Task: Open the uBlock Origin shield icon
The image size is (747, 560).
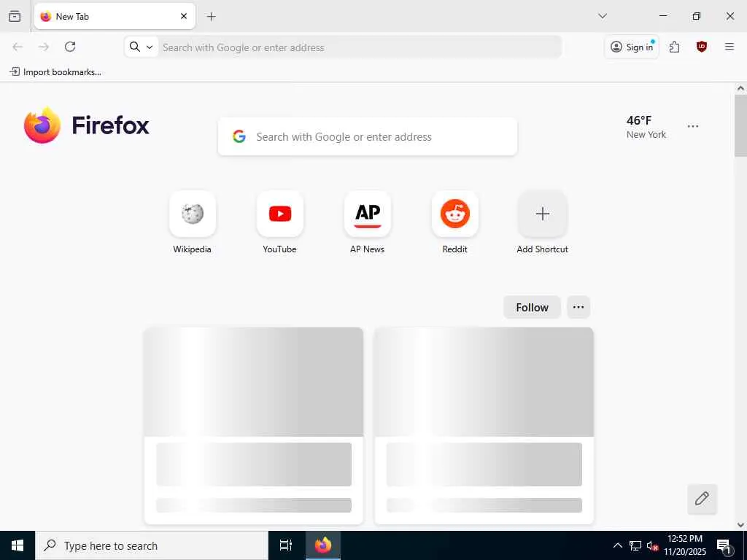Action: (x=701, y=47)
